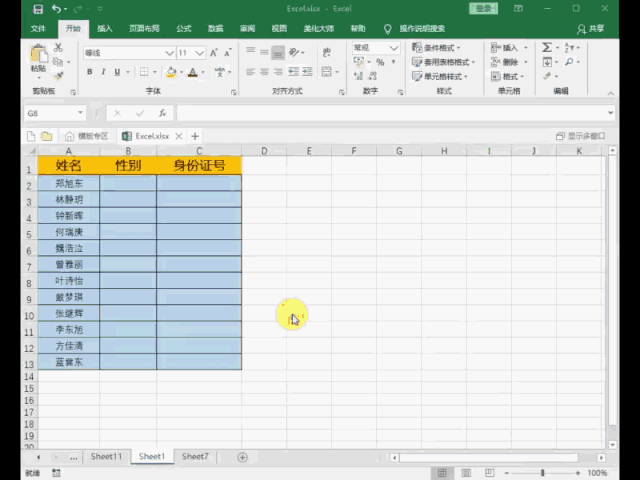Open the Conditional Formatting menu (条件格式)
640x480 pixels.
click(x=436, y=48)
